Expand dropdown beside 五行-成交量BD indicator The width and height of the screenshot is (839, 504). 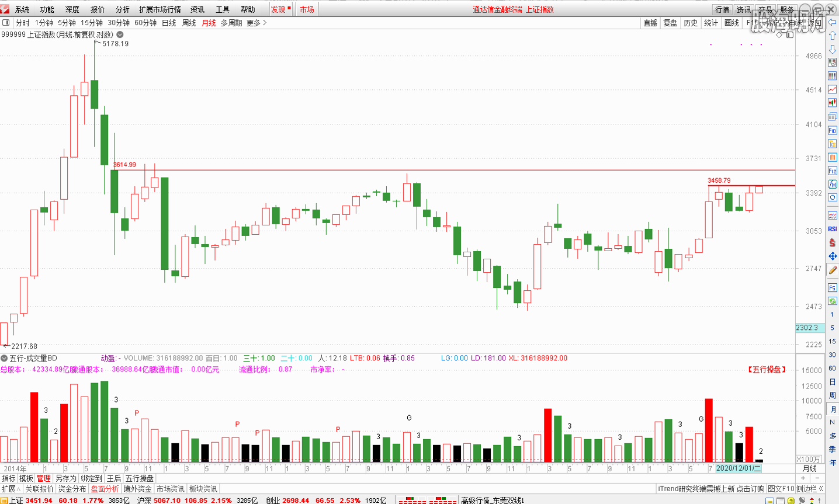click(4, 358)
